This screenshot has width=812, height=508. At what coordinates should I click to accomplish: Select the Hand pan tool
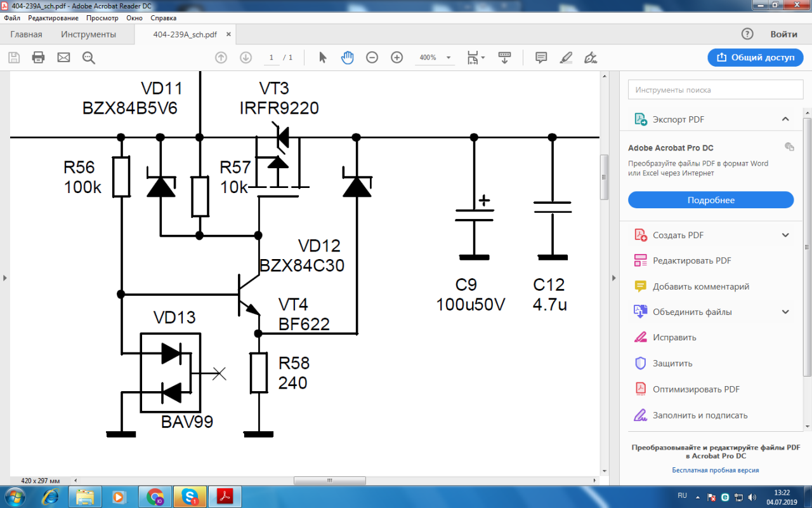(347, 58)
